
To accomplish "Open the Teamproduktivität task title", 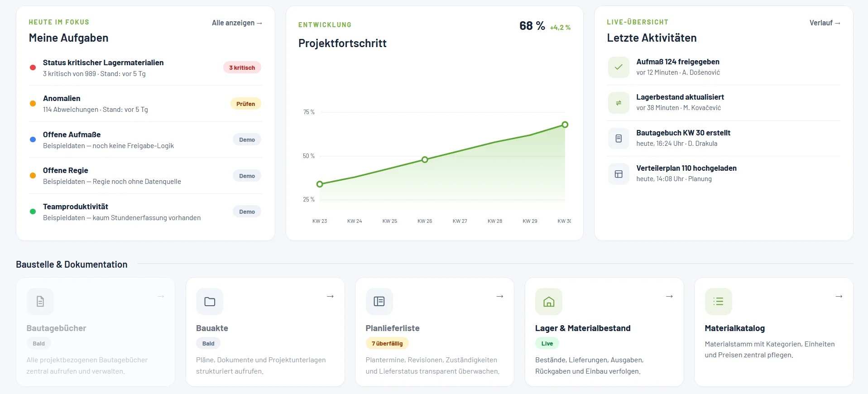I will tap(76, 207).
